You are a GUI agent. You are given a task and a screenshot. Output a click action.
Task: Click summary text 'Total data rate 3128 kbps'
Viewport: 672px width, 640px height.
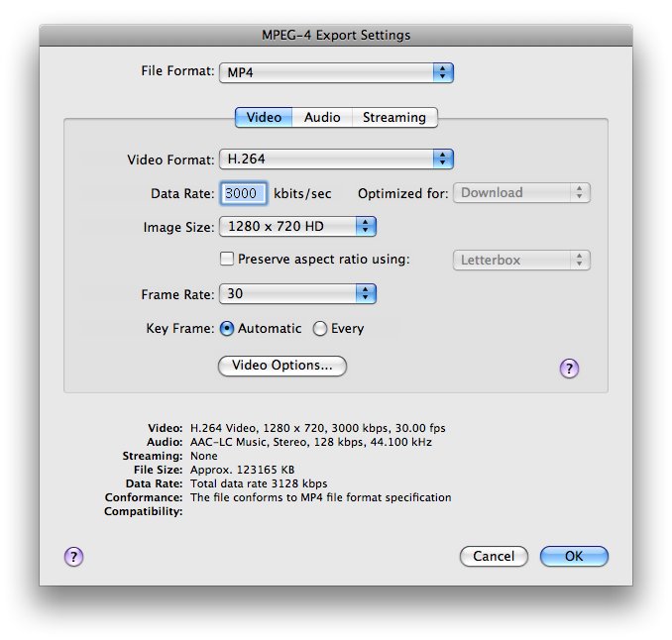click(x=259, y=483)
